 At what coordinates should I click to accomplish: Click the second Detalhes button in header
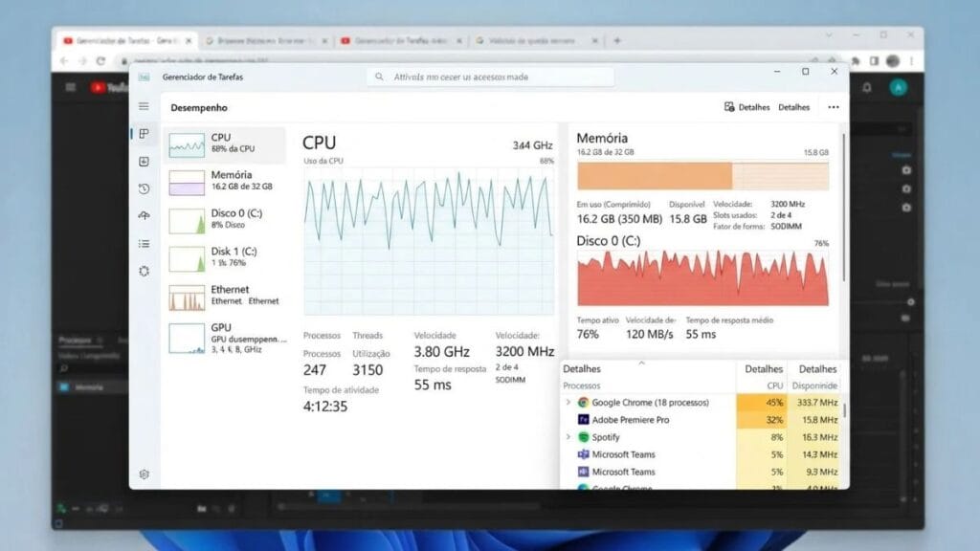793,107
